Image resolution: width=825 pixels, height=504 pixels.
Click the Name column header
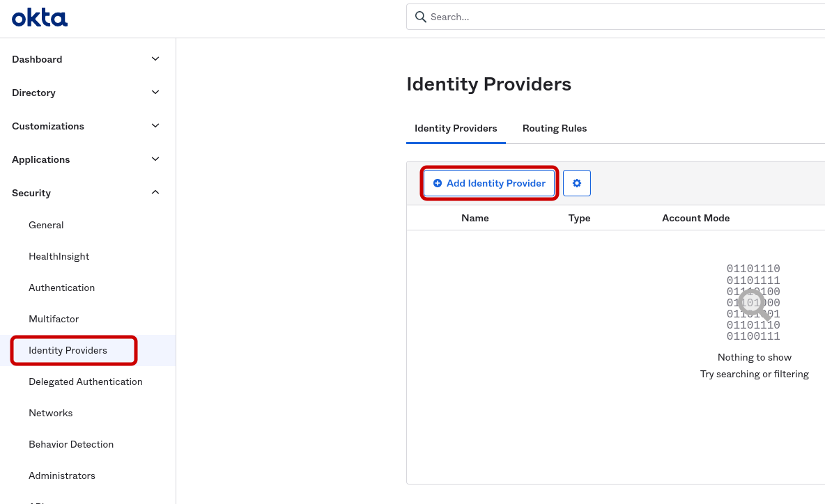pos(475,218)
